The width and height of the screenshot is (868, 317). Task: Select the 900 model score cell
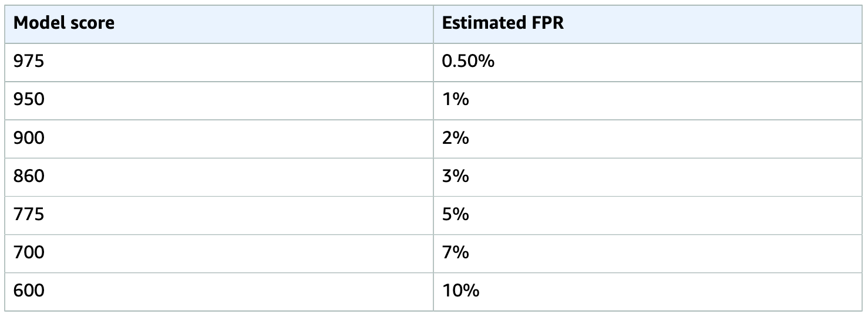(x=219, y=138)
